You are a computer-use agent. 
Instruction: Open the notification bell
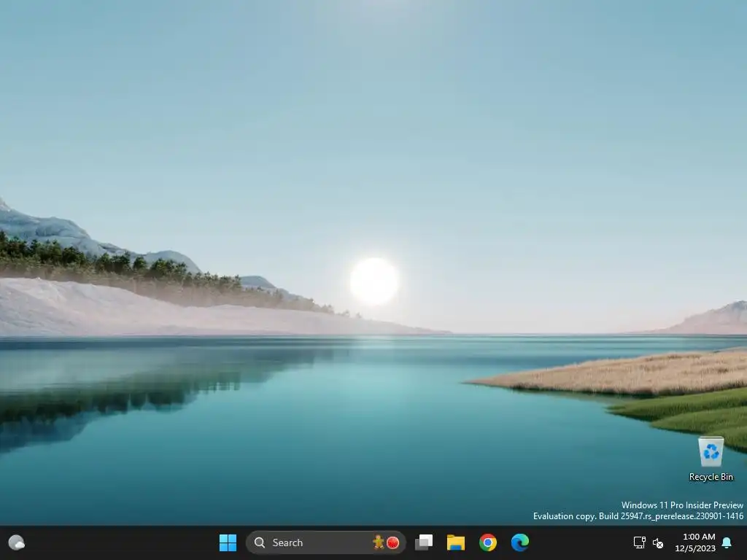tap(727, 542)
